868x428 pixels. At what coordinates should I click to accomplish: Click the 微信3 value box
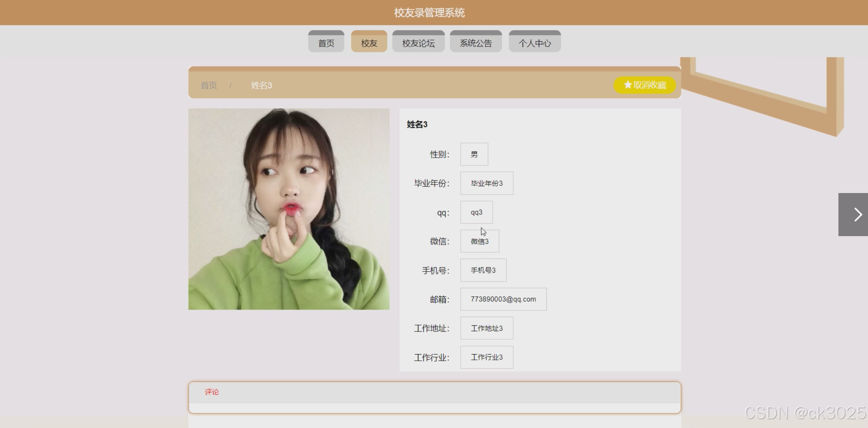click(480, 241)
